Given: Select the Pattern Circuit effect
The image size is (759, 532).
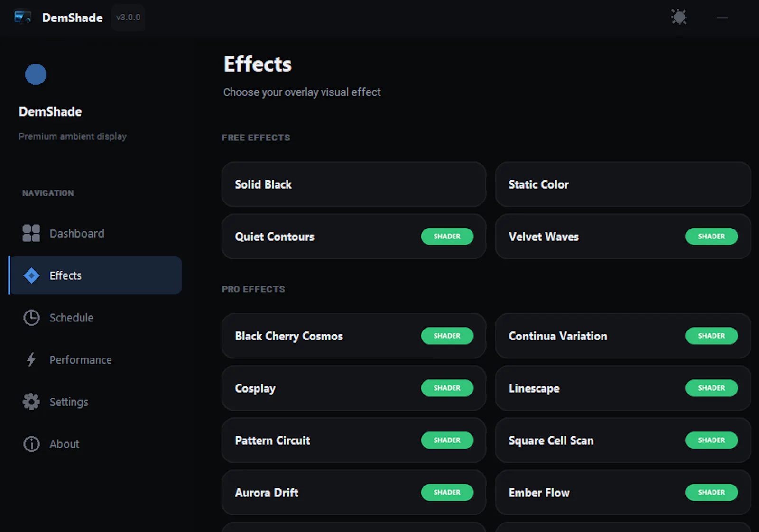Looking at the screenshot, I should (354, 440).
